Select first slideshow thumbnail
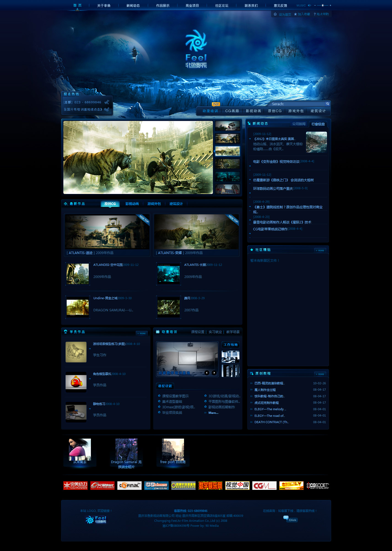392x551 pixels. (x=227, y=126)
